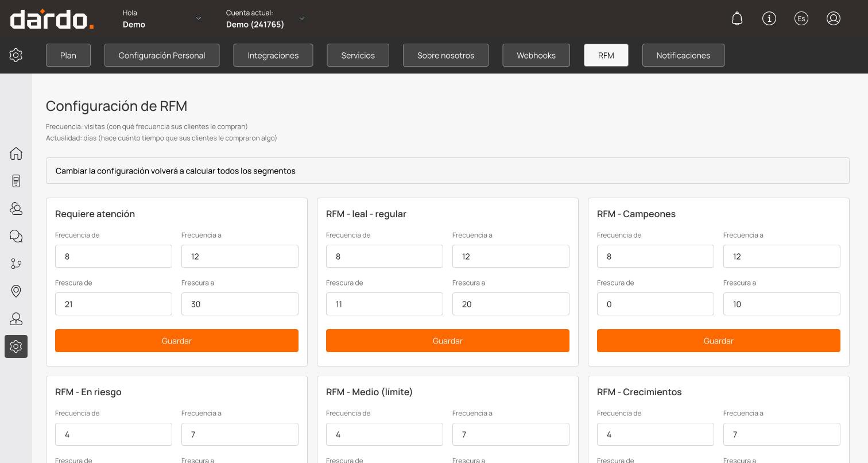The image size is (868, 463).
Task: Focus Frecuencia a field in RFM - Campeones
Action: click(x=782, y=256)
